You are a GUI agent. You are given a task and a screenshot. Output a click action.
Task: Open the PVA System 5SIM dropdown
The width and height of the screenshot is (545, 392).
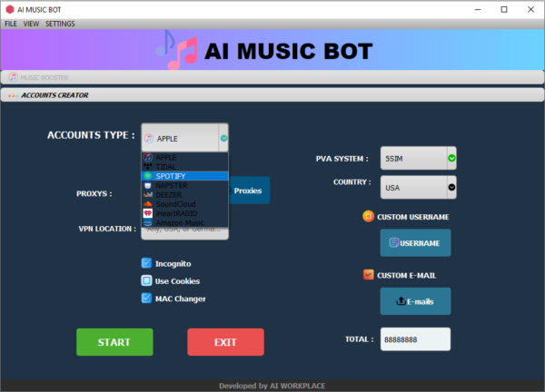[x=418, y=158]
